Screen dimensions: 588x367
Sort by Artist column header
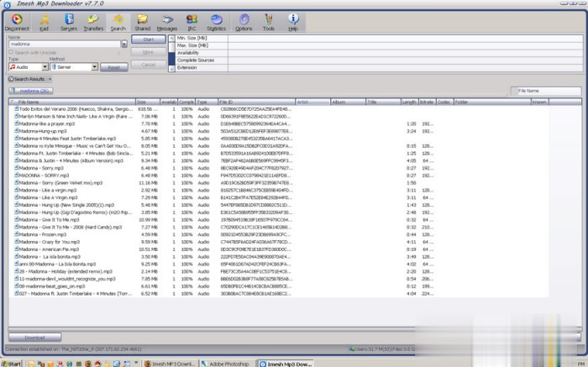click(312, 102)
